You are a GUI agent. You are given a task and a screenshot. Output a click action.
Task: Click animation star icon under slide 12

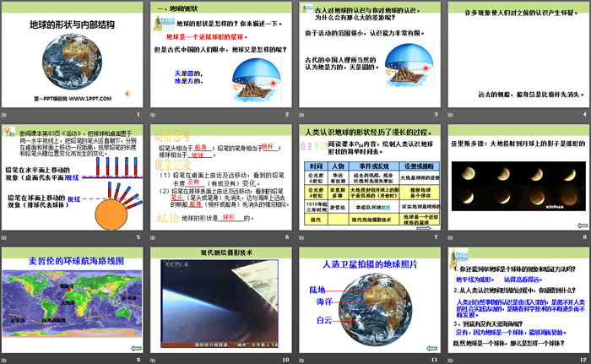[450, 361]
